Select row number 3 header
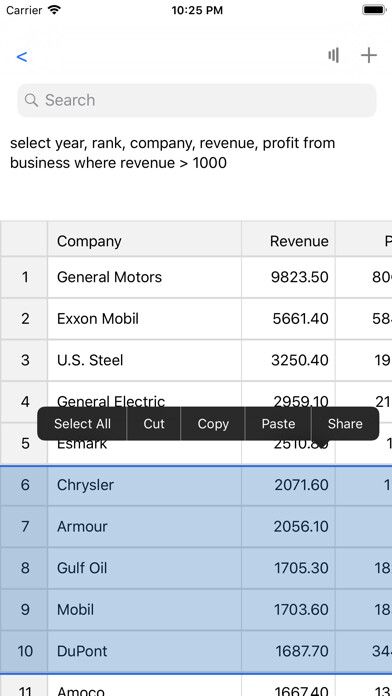Viewport: 392px width, 696px height. point(24,360)
